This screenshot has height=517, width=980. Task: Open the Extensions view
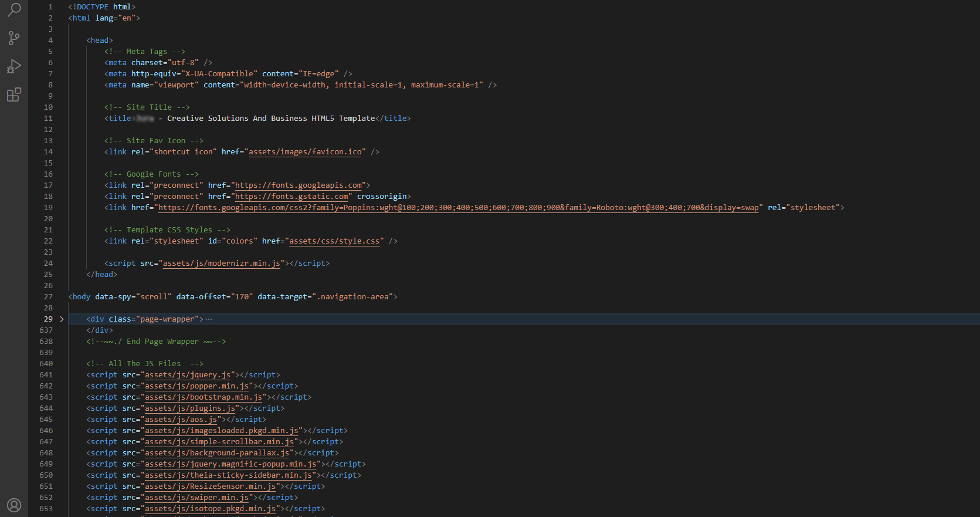14,94
